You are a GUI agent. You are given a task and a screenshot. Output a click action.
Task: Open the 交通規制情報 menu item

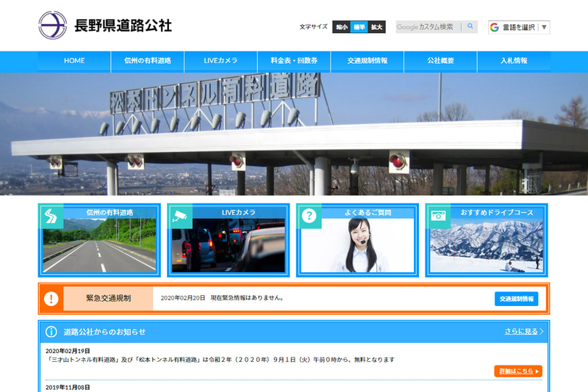(367, 61)
